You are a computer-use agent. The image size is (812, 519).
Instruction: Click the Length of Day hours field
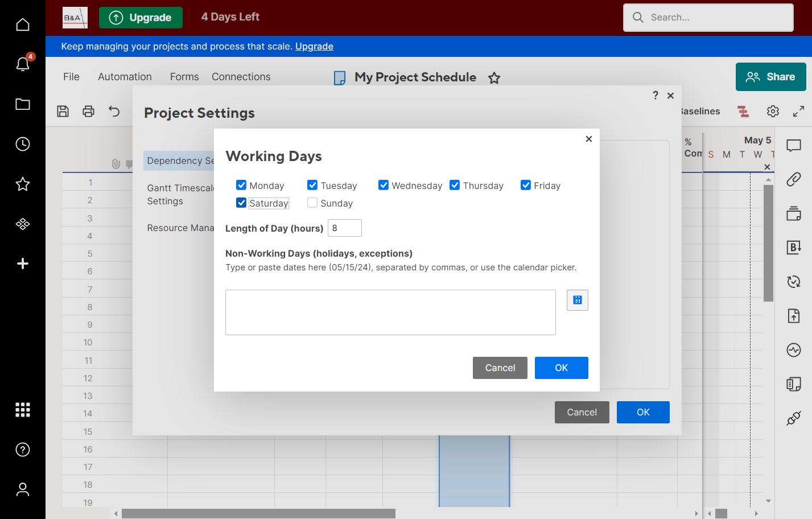click(345, 228)
